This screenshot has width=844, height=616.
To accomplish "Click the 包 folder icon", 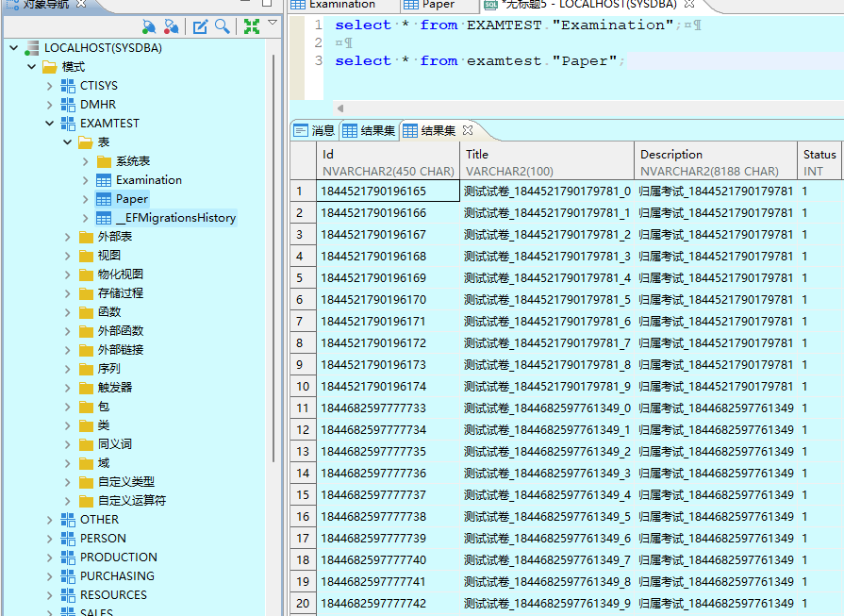I will click(x=86, y=407).
